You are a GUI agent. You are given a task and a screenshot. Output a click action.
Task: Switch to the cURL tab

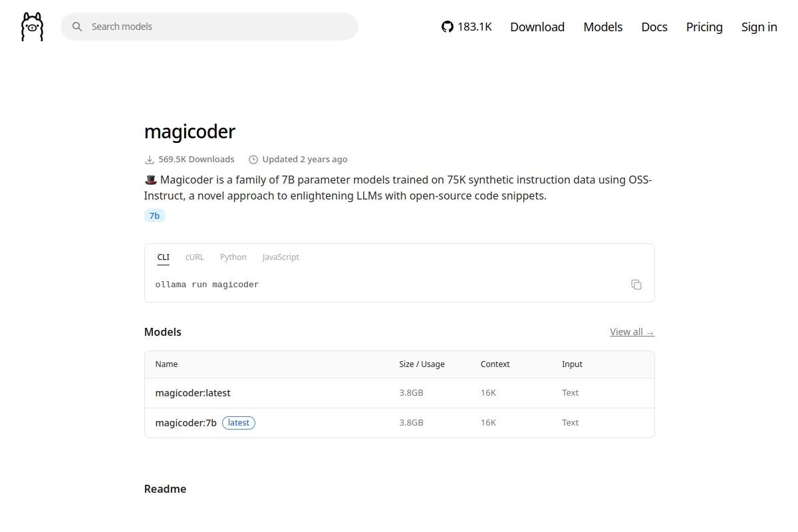[x=195, y=257]
